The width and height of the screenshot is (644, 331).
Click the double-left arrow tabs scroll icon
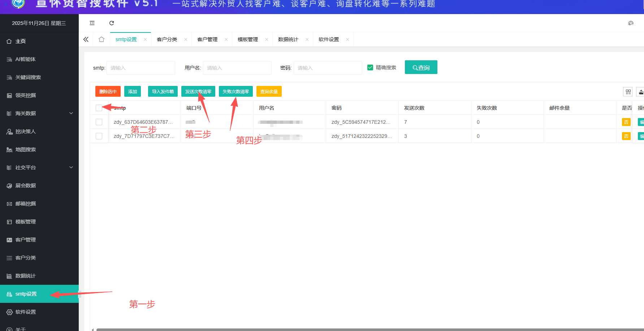(x=86, y=39)
